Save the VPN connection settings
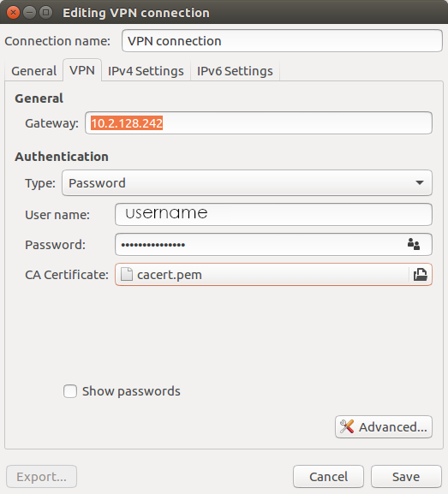448x494 pixels. [x=406, y=476]
